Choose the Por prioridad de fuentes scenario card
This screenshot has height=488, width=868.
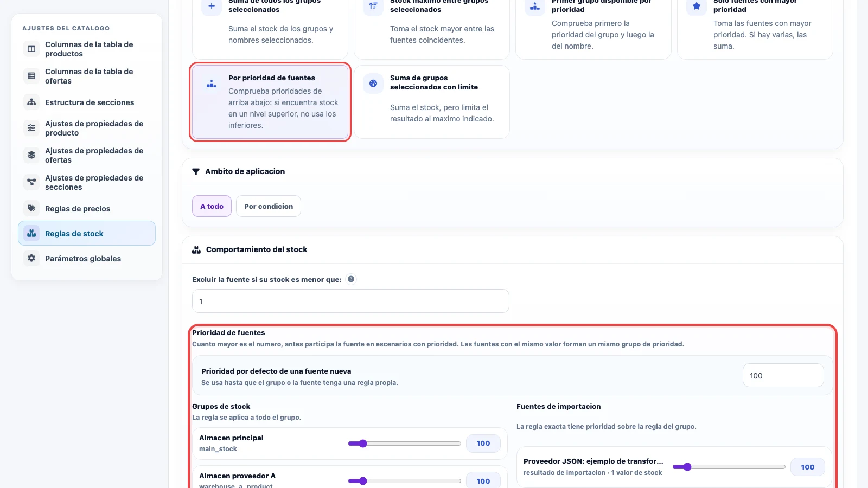270,102
